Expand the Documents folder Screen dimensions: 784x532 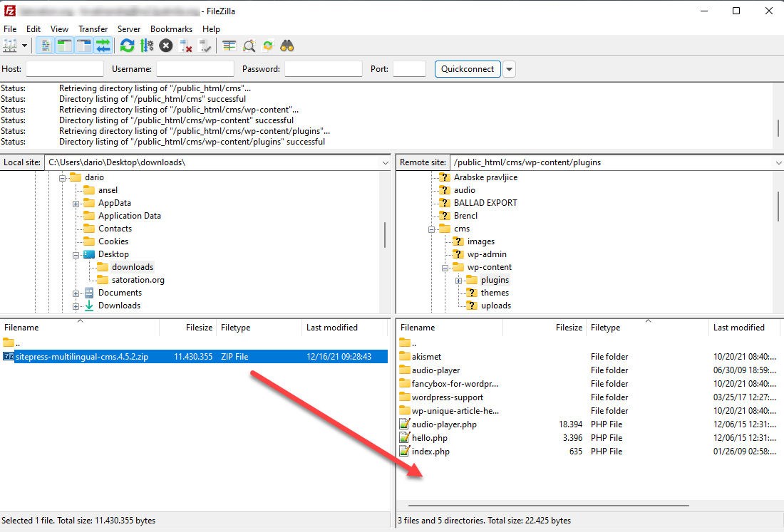click(76, 293)
